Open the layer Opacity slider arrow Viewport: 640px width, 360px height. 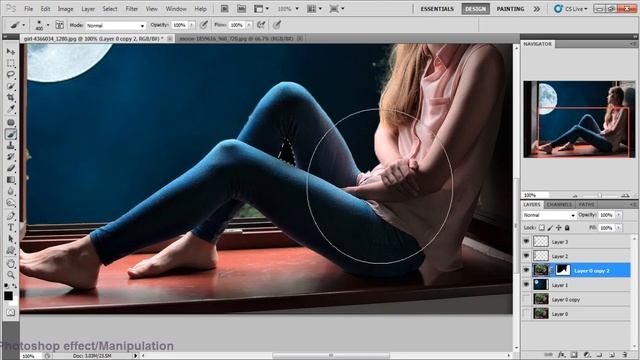pos(619,215)
